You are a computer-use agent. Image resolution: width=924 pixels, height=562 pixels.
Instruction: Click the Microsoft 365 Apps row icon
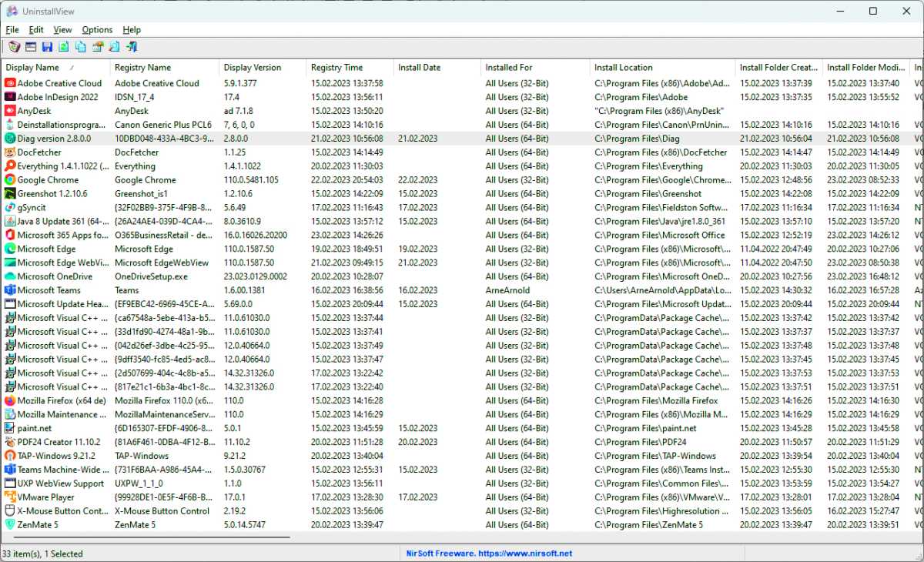coord(10,236)
